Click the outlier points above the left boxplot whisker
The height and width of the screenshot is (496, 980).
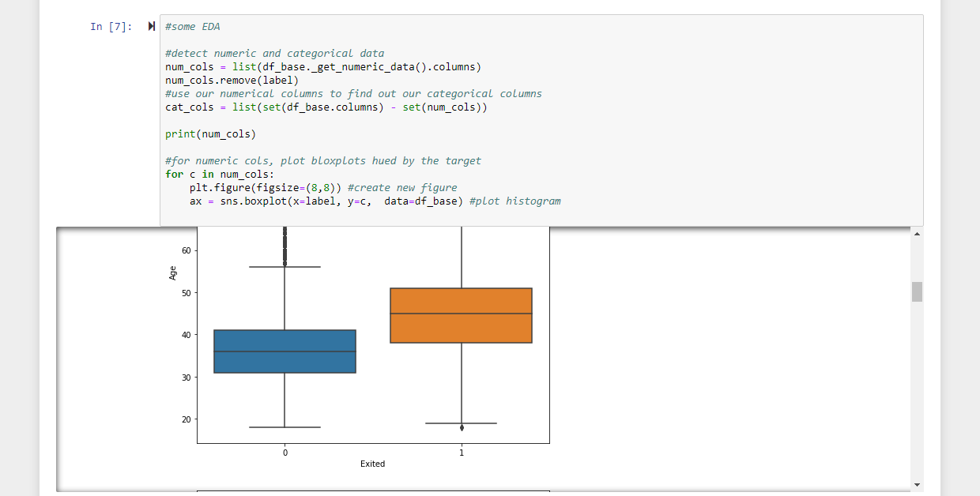point(285,245)
